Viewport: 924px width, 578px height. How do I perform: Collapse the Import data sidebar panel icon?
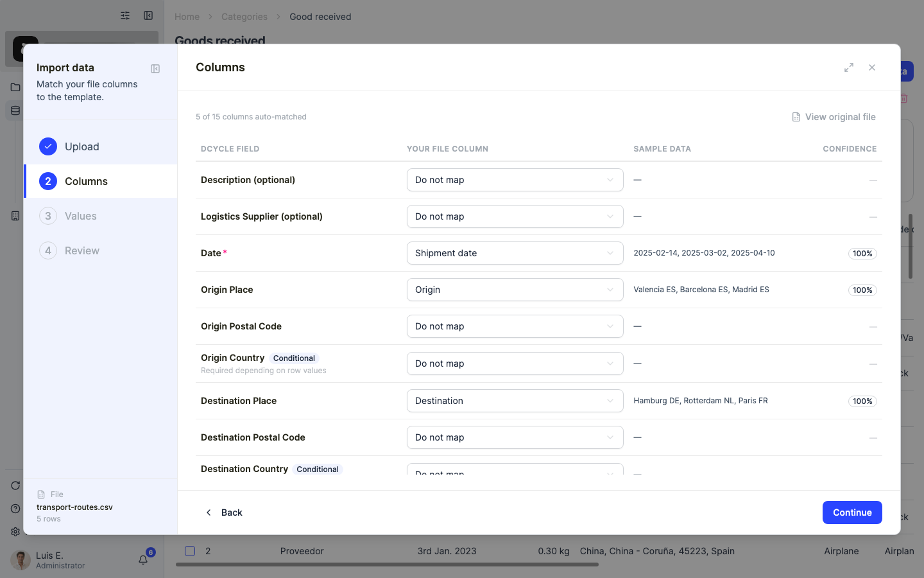coord(155,69)
